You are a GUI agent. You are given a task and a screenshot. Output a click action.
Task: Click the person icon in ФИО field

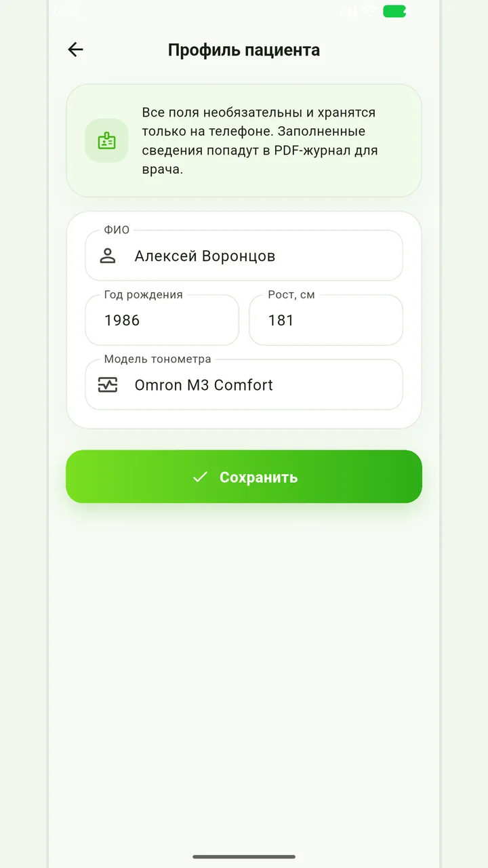[x=108, y=256]
